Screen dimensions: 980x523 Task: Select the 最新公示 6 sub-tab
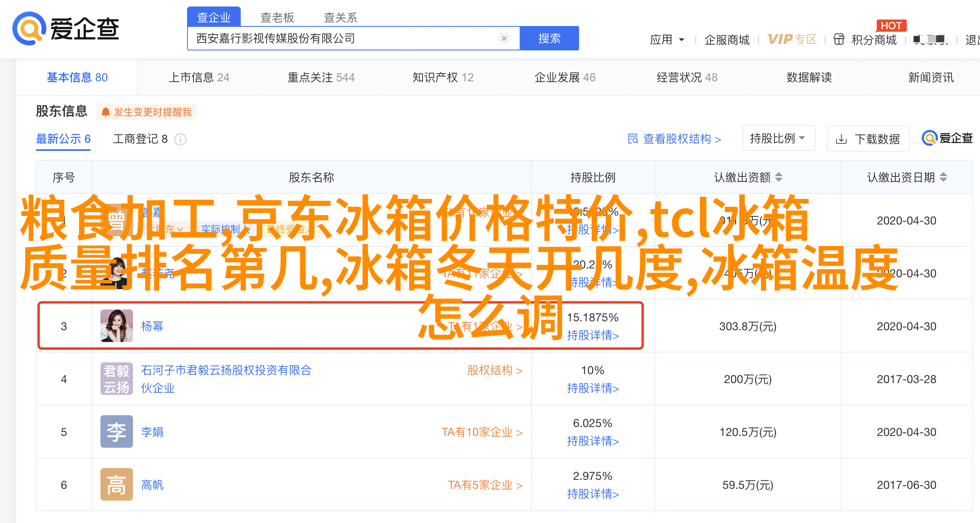tap(63, 139)
